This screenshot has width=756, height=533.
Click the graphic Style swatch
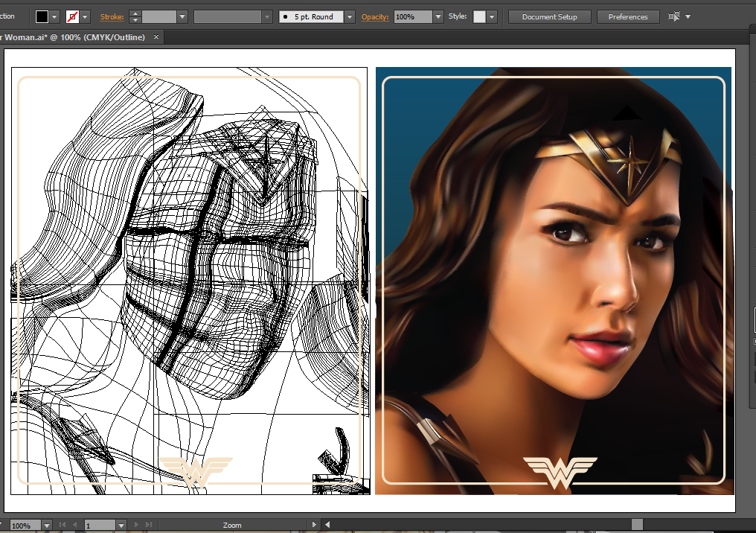click(x=479, y=17)
